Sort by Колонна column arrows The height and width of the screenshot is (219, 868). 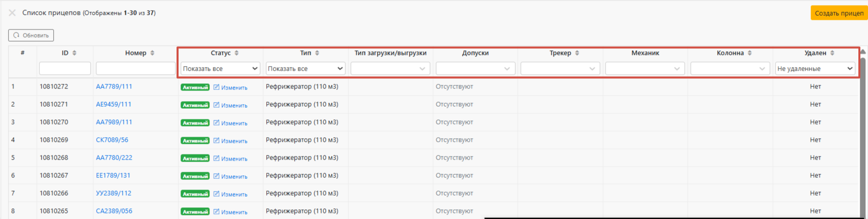coord(749,53)
